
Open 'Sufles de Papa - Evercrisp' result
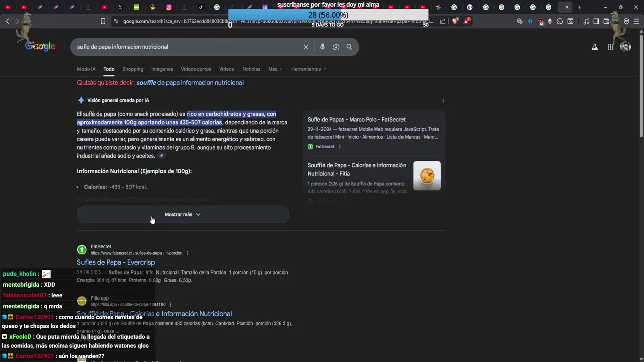116,262
